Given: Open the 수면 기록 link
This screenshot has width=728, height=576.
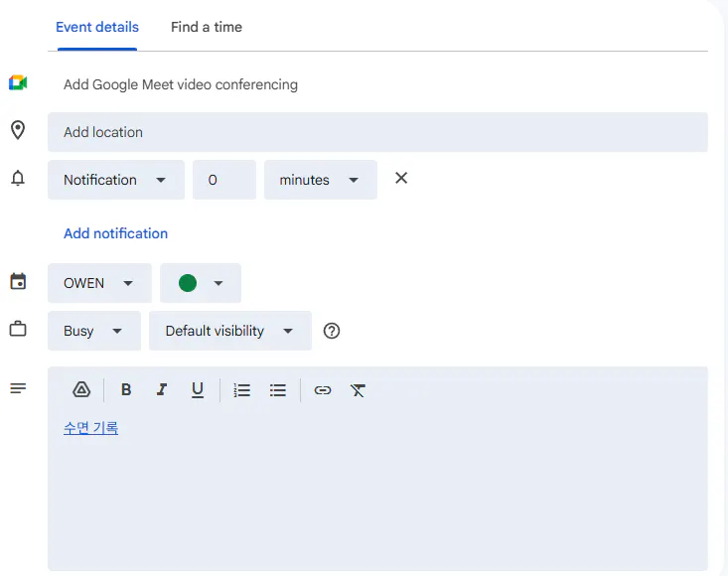Looking at the screenshot, I should point(90,428).
